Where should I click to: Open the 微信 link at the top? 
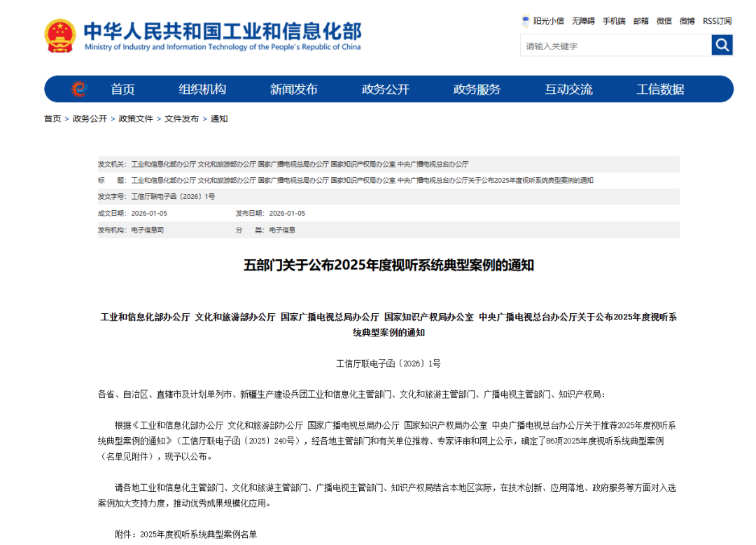[664, 21]
